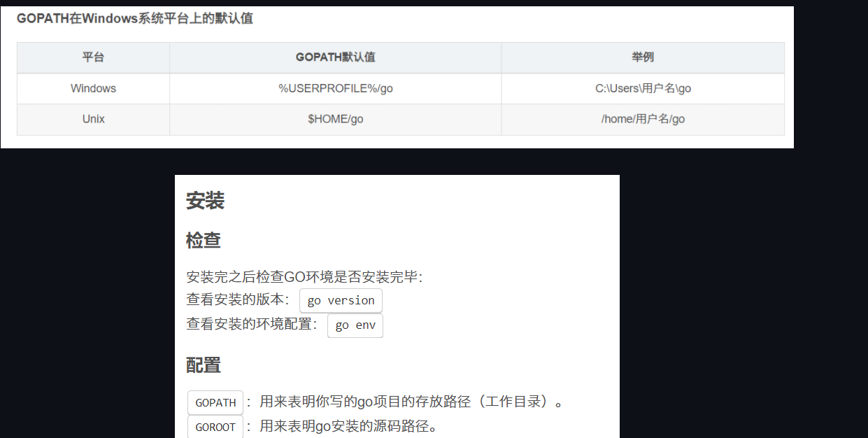Click the line '安装完之后检查GO环境是否安装完毕'
This screenshot has height=438, width=868.
click(x=304, y=276)
